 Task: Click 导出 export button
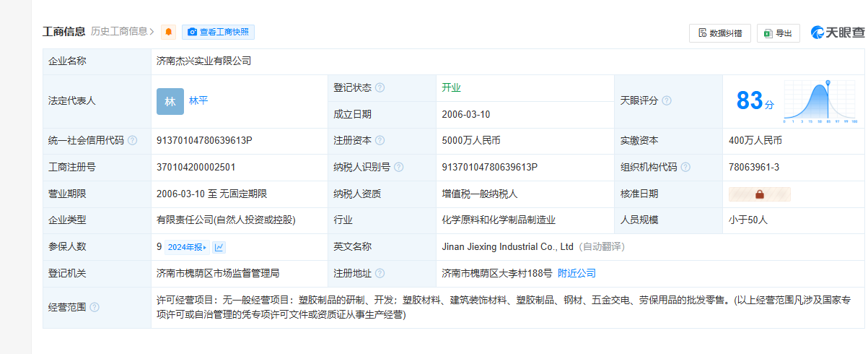tap(778, 33)
